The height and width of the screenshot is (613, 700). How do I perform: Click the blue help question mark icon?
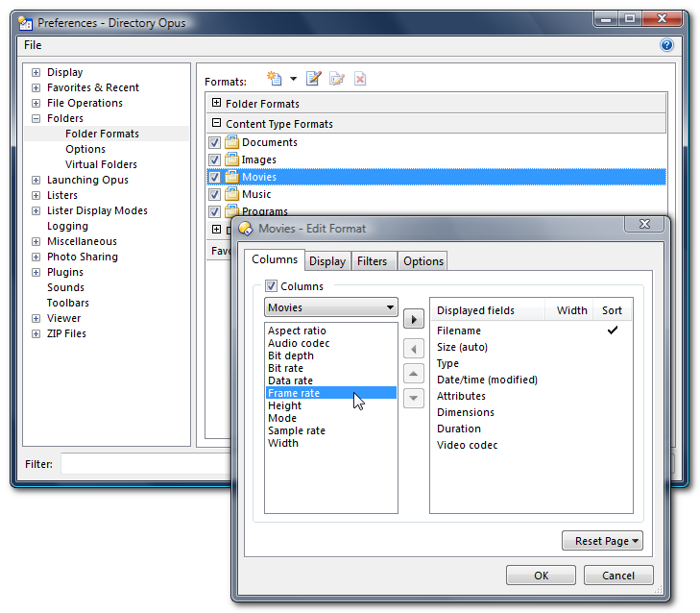coord(666,45)
